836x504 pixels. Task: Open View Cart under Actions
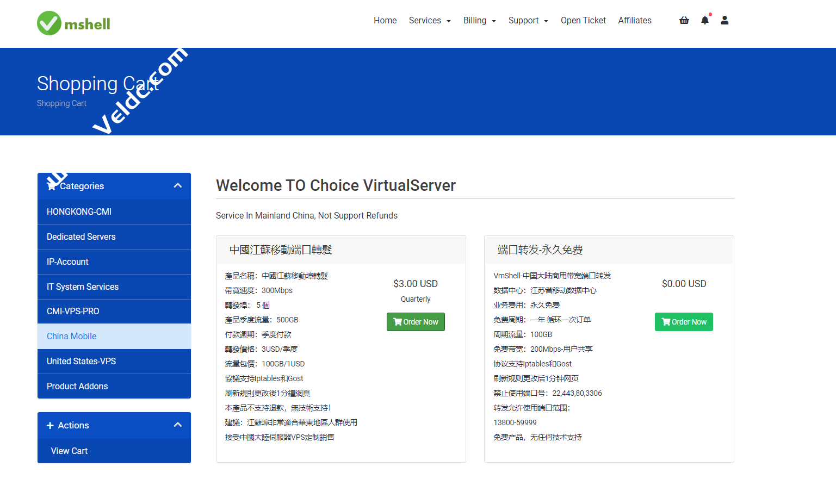pyautogui.click(x=69, y=451)
